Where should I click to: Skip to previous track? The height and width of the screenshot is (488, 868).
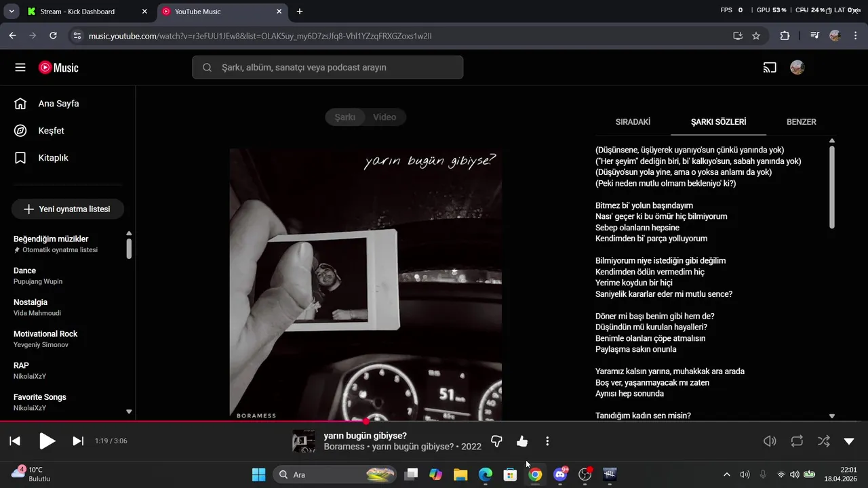pos(15,441)
